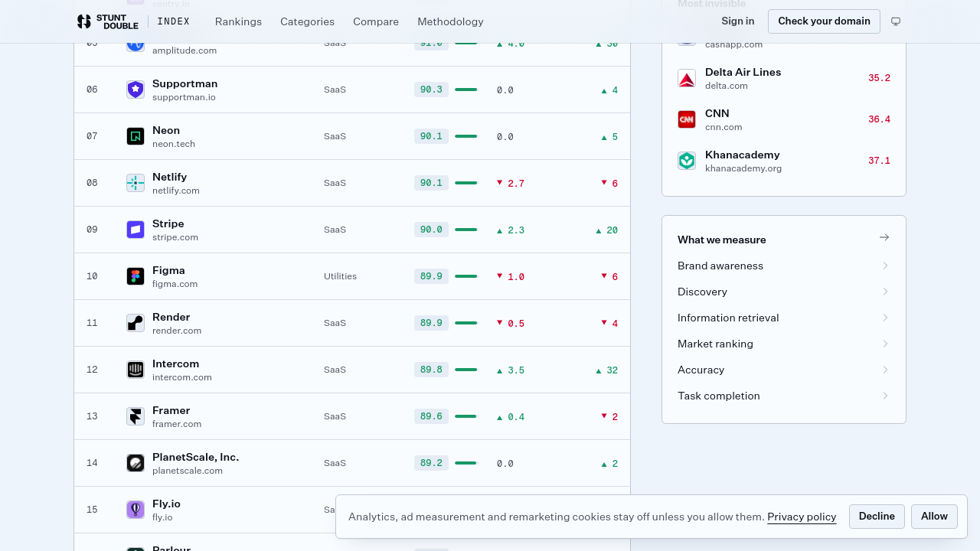Select the CNN logo icon
This screenshot has width=980, height=551.
[687, 119]
